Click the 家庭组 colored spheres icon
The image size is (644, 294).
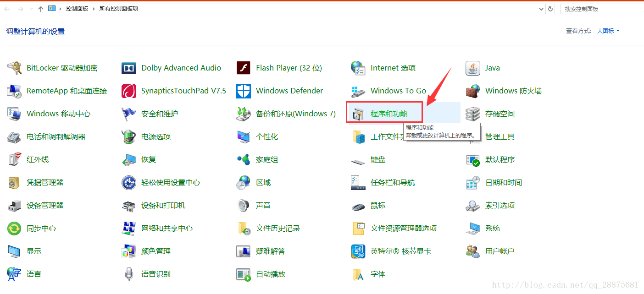(244, 159)
